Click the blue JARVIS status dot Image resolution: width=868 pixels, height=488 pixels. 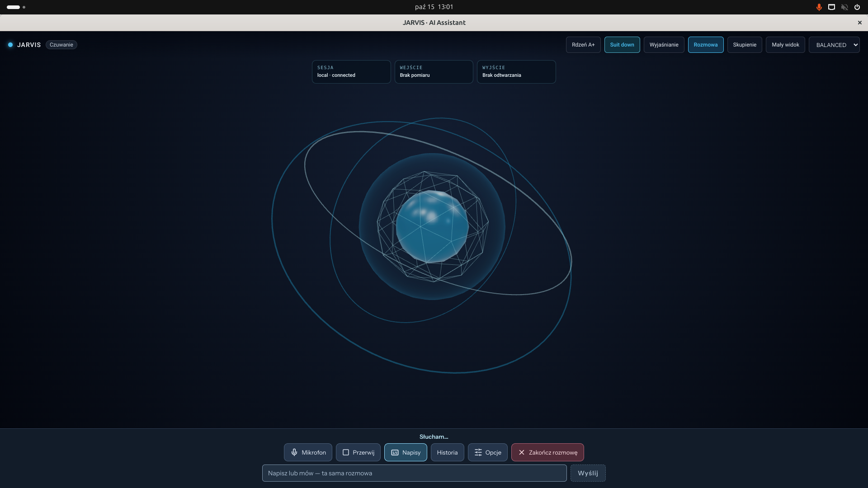click(10, 45)
